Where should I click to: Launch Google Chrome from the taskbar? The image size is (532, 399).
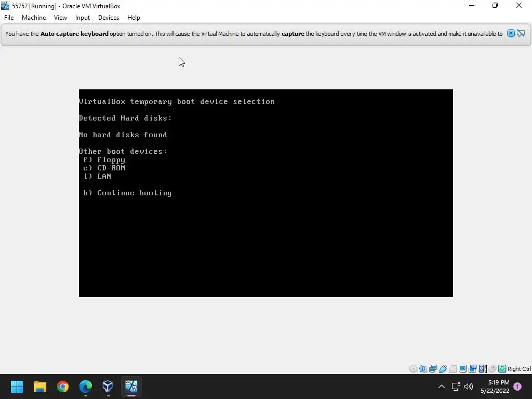pyautogui.click(x=63, y=387)
